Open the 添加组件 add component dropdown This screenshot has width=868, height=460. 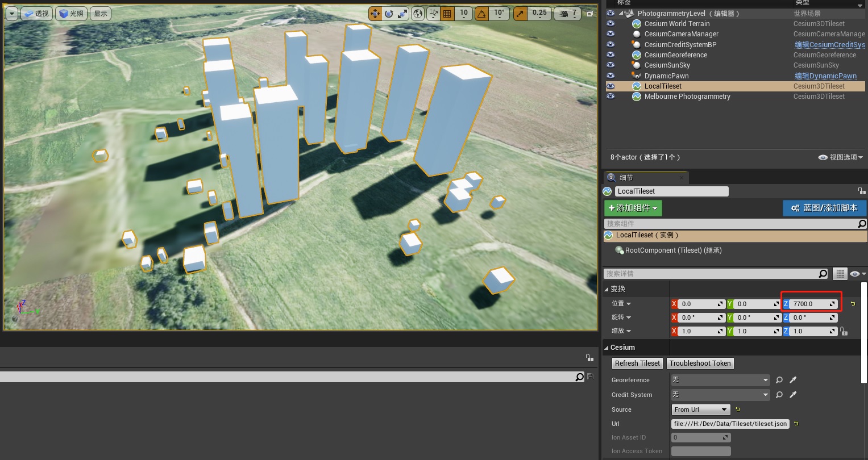point(633,208)
